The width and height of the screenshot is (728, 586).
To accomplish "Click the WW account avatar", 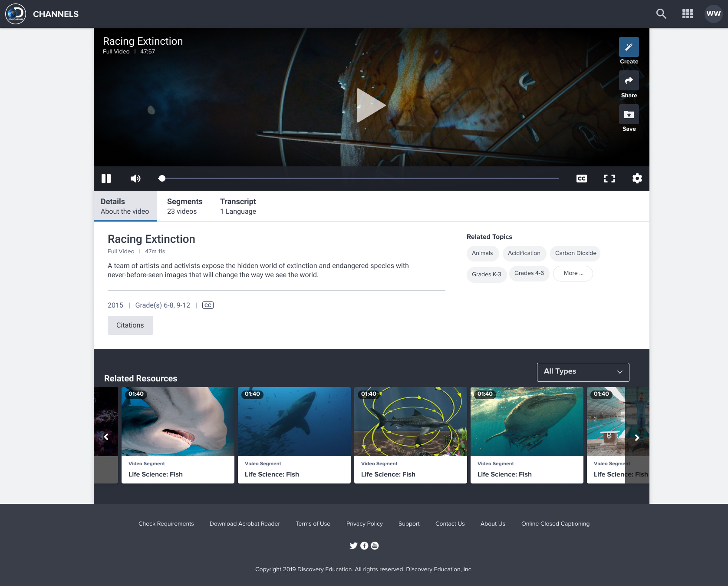I will (713, 13).
